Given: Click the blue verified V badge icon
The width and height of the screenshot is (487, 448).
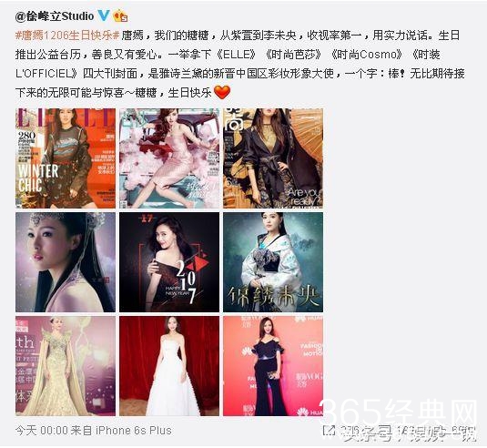Looking at the screenshot, I should point(104,15).
